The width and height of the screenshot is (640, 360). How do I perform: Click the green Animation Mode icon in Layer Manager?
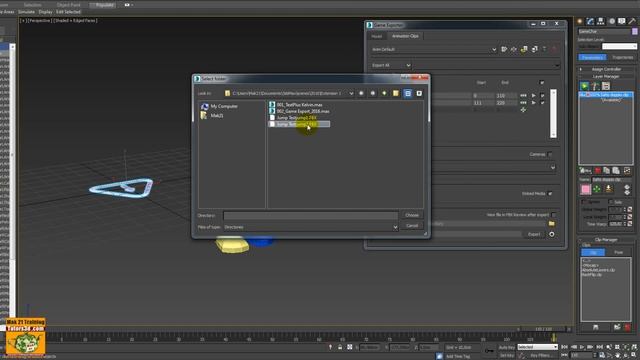(584, 86)
